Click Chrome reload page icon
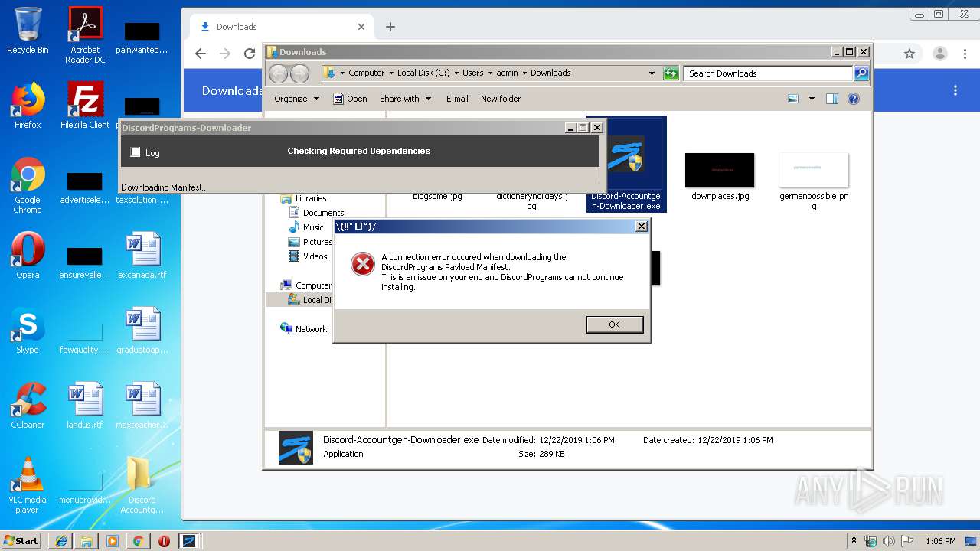The image size is (980, 551). [250, 54]
